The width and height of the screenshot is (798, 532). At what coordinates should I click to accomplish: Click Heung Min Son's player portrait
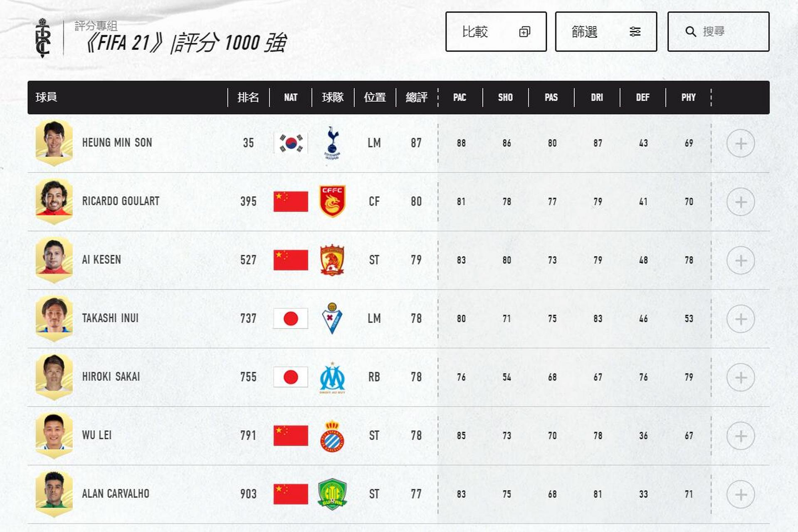tap(54, 143)
